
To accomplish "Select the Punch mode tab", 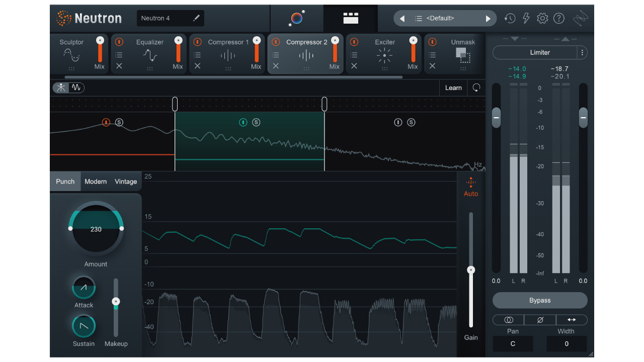I will pos(65,182).
